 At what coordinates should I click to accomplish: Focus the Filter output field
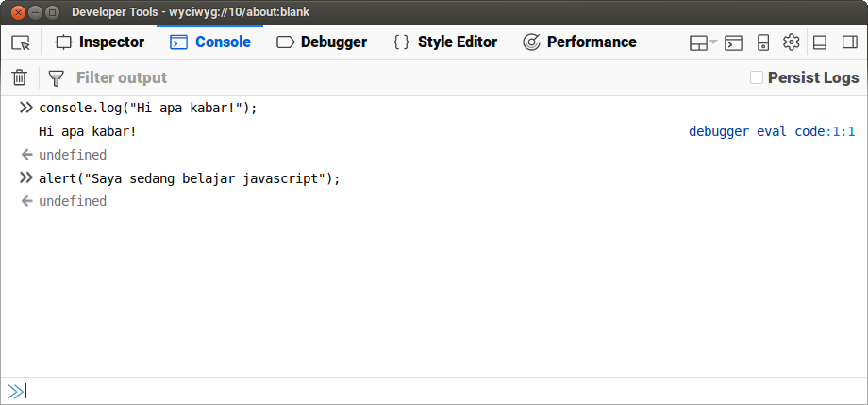[x=407, y=77]
